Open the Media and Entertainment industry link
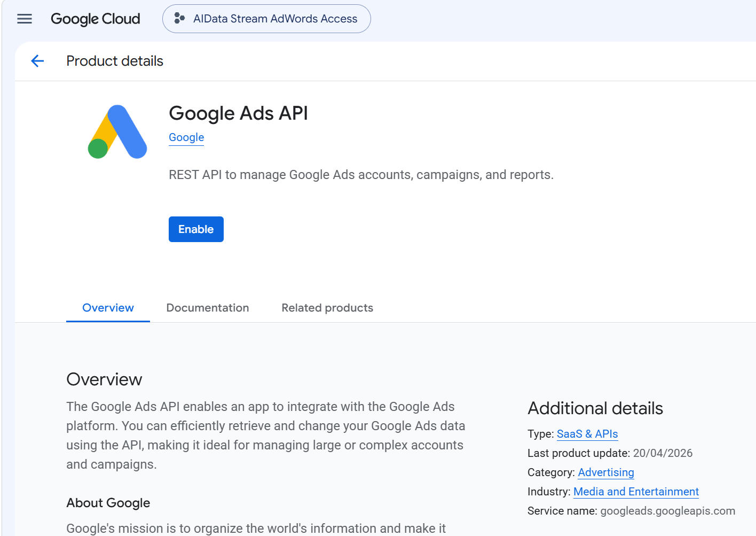756x536 pixels. click(x=636, y=492)
